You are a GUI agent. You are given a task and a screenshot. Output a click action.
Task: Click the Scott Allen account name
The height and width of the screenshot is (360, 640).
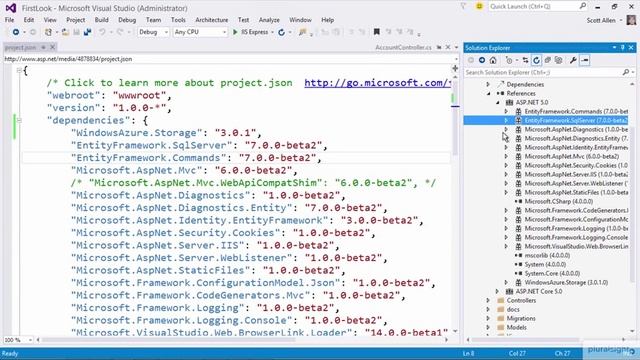(601, 20)
